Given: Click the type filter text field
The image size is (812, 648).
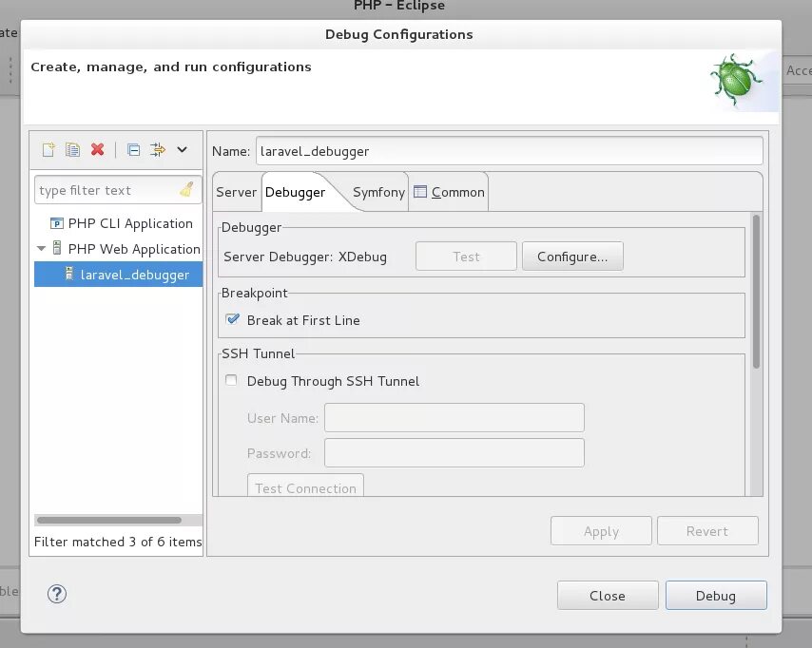Looking at the screenshot, I should click(x=118, y=190).
